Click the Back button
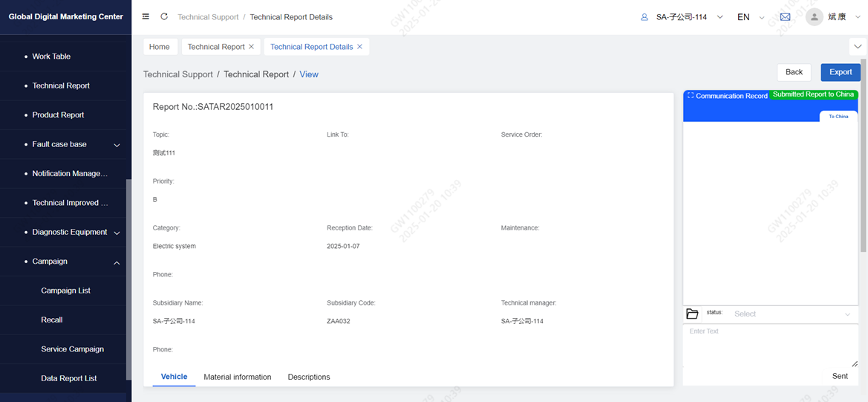Viewport: 868px width, 402px height. (794, 72)
